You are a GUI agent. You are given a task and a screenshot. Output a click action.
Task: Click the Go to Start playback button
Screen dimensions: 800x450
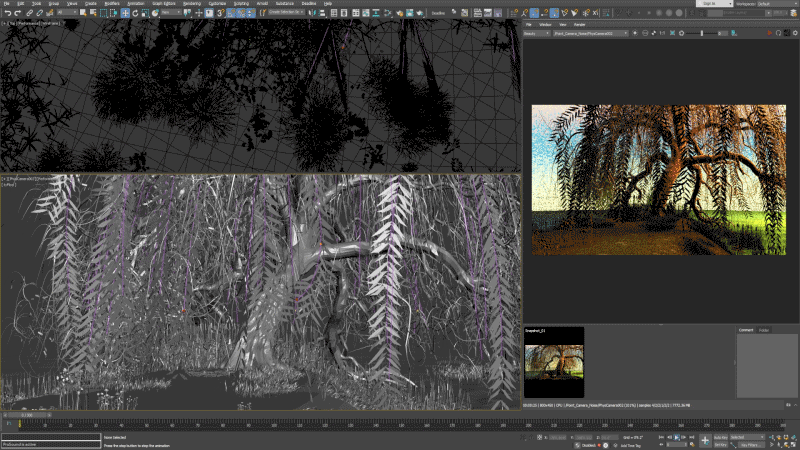pos(661,437)
